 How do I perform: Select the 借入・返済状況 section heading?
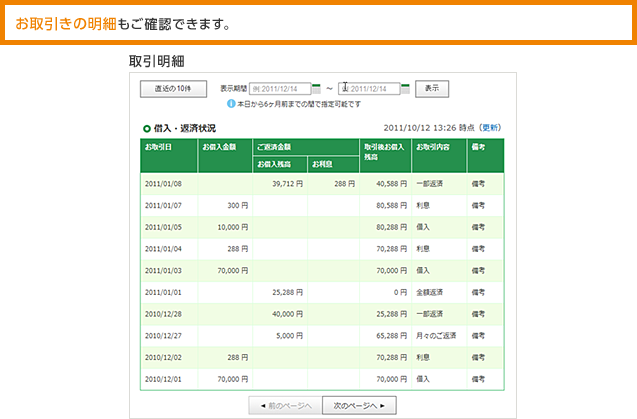[x=184, y=128]
